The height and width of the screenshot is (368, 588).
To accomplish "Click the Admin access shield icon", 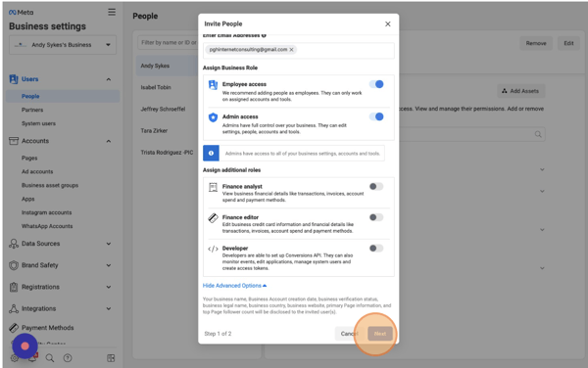I will (213, 117).
